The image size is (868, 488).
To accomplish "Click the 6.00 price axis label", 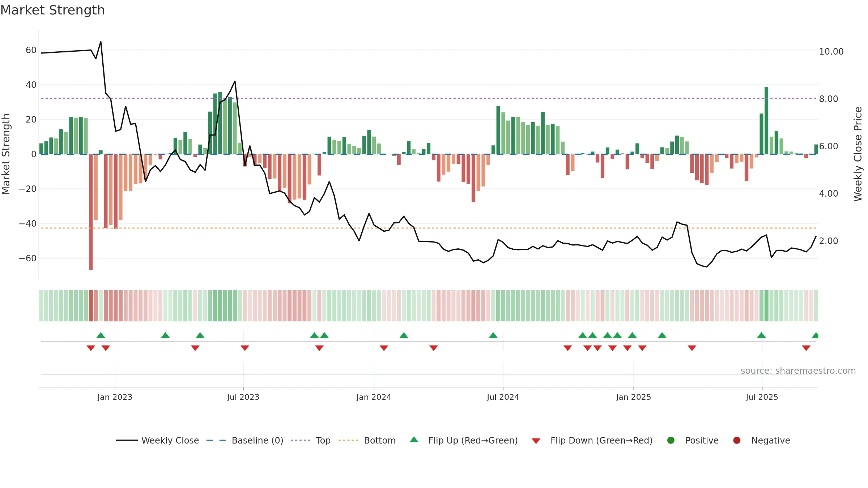I will [x=828, y=146].
